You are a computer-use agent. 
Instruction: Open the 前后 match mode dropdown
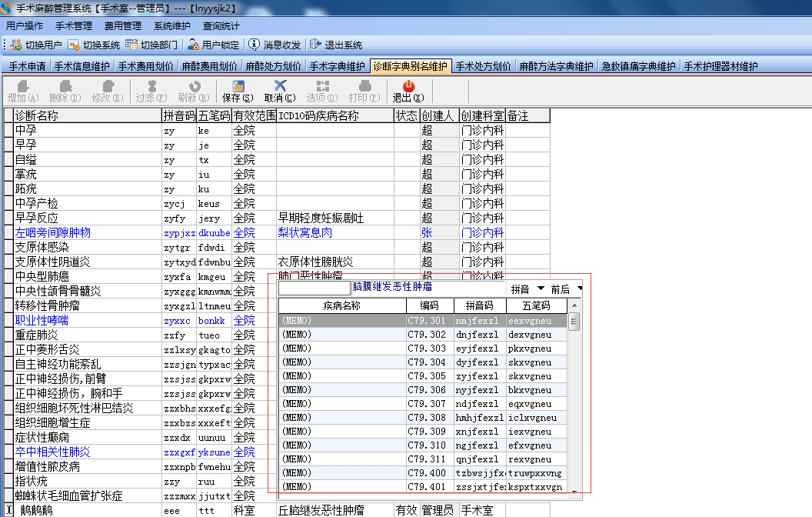pyautogui.click(x=580, y=288)
